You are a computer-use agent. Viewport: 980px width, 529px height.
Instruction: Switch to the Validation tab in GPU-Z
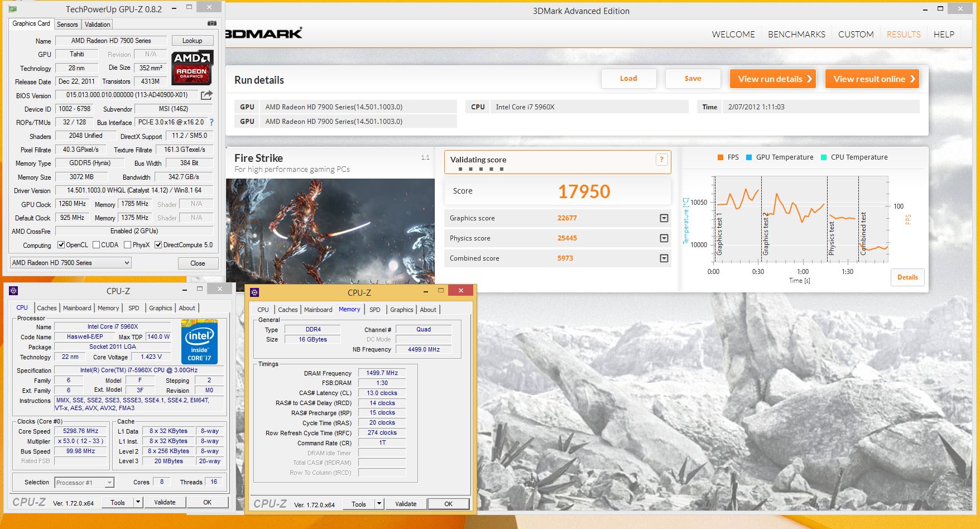click(x=98, y=25)
